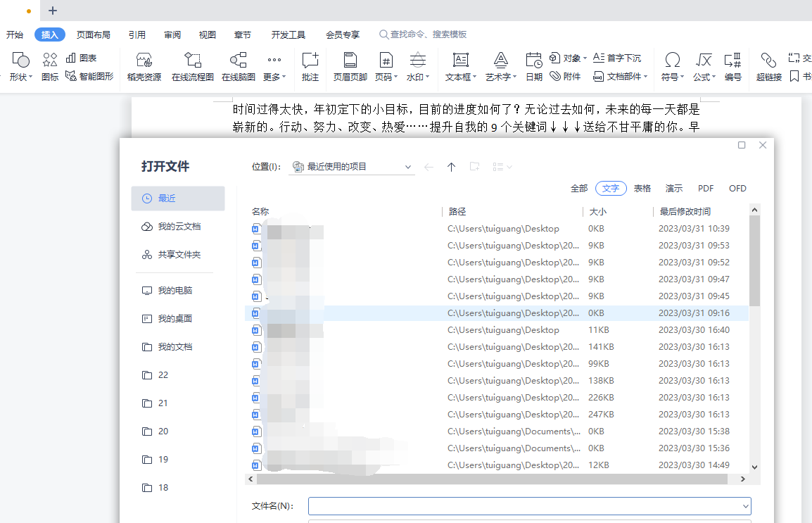812x523 pixels.
Task: Add a watermark with 水印
Action: click(x=417, y=67)
